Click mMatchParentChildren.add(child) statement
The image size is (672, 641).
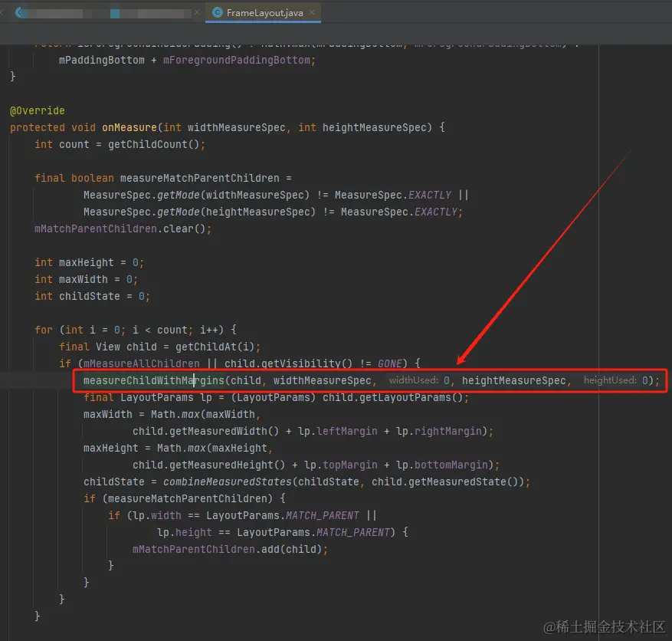[x=230, y=549]
